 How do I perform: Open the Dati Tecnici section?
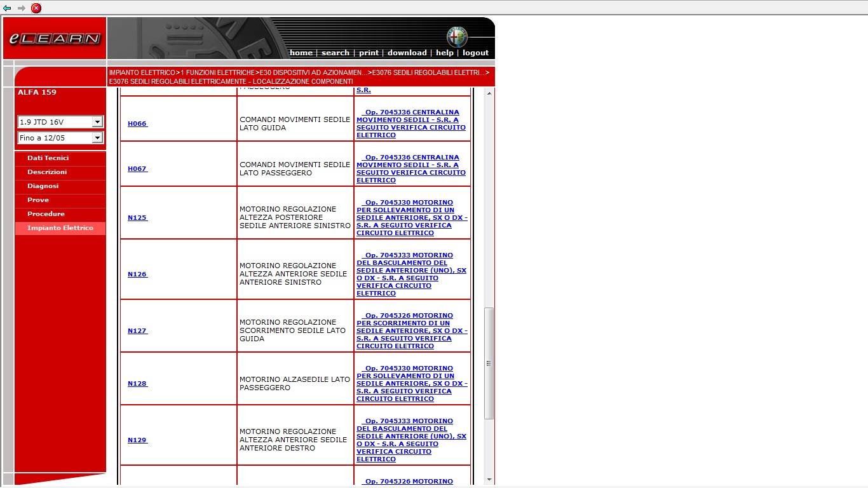pos(48,158)
